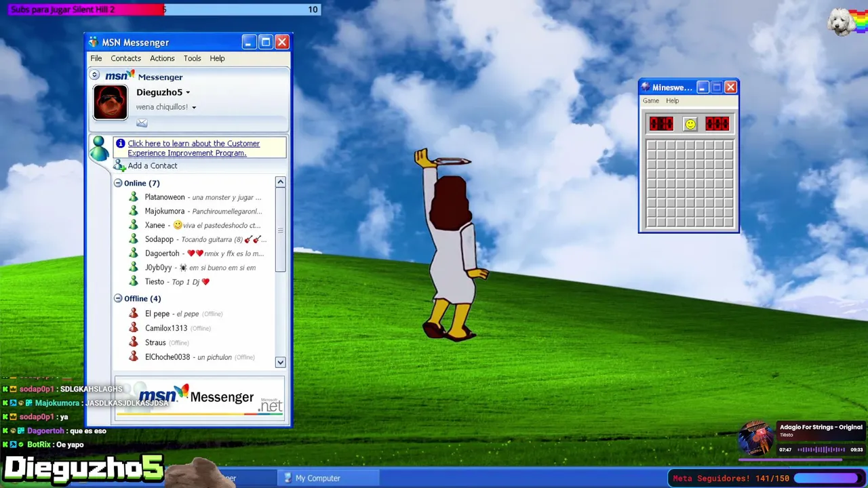This screenshot has height=488, width=868.
Task: Click the offline icon next to Straus
Action: click(134, 342)
